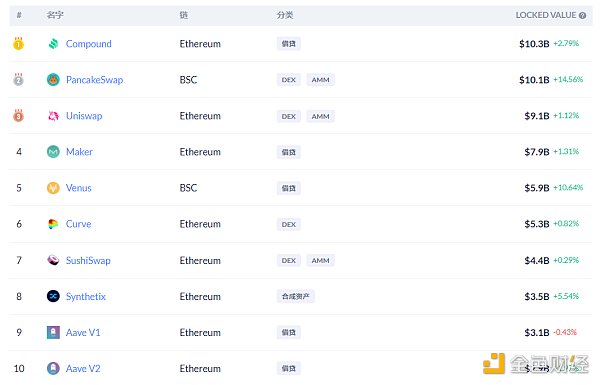The image size is (600, 385).
Task: Click the Compound green logo icon
Action: point(53,44)
